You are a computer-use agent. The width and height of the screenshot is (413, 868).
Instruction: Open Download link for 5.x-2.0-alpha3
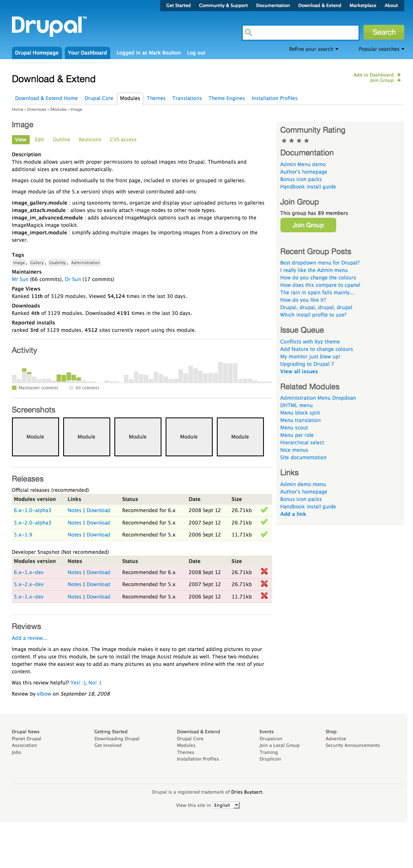98,523
